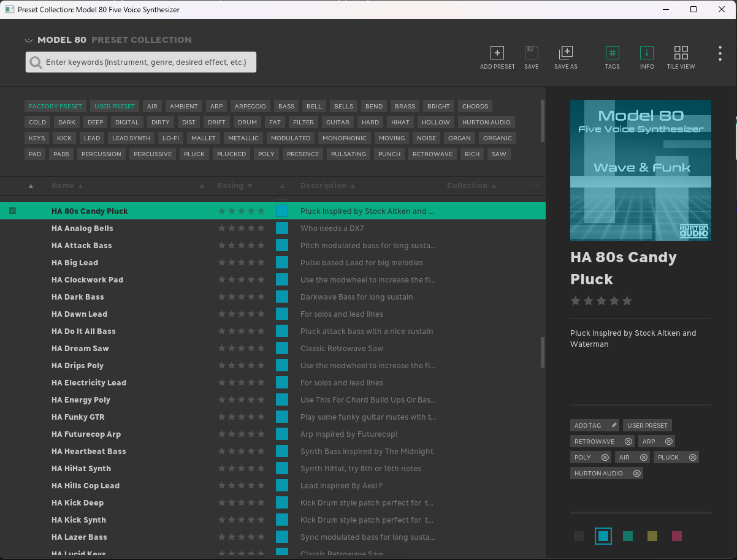Sort by the checkbox column arrow

31,186
